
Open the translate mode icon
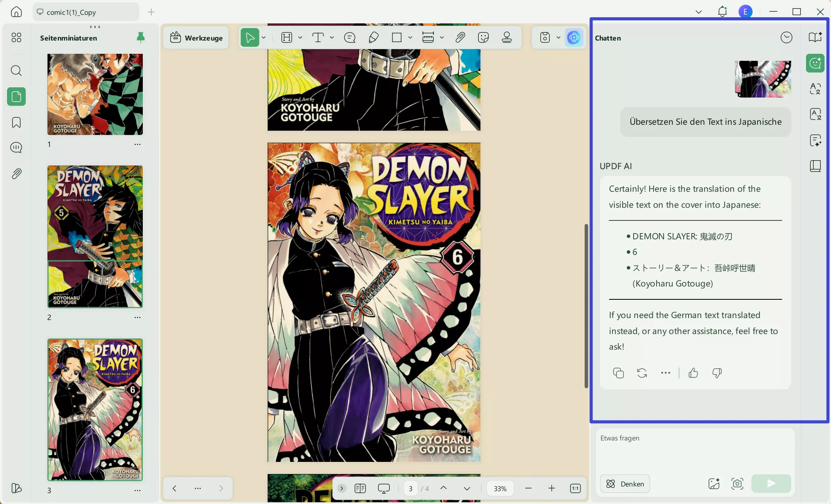[815, 89]
